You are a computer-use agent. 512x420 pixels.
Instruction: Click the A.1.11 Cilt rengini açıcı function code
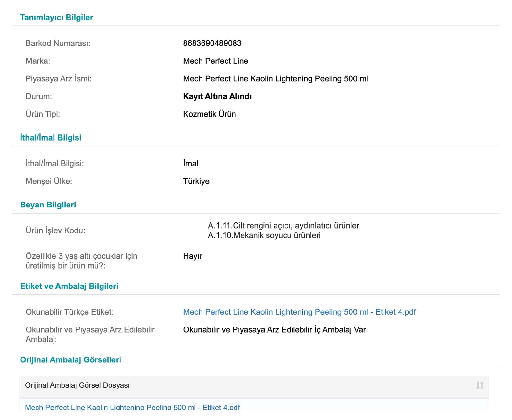point(283,226)
